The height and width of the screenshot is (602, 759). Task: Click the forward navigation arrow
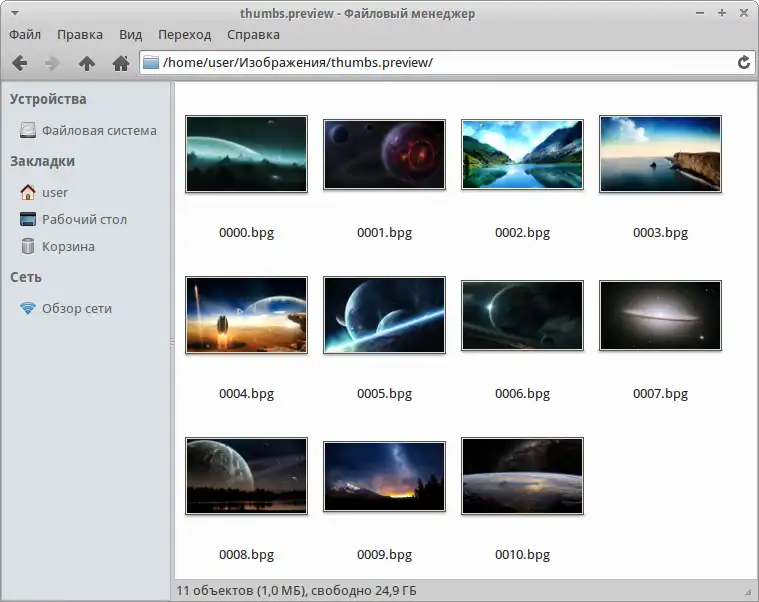52,63
